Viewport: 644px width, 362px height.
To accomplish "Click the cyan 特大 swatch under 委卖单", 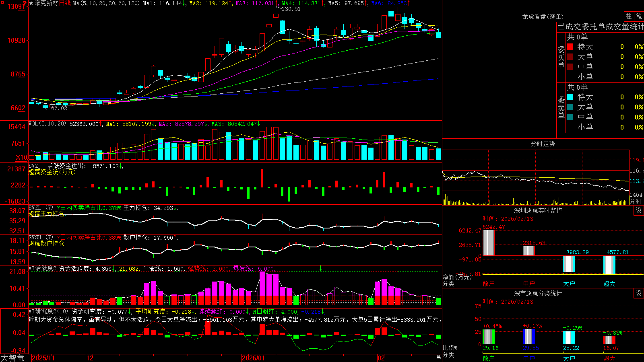I will (570, 97).
